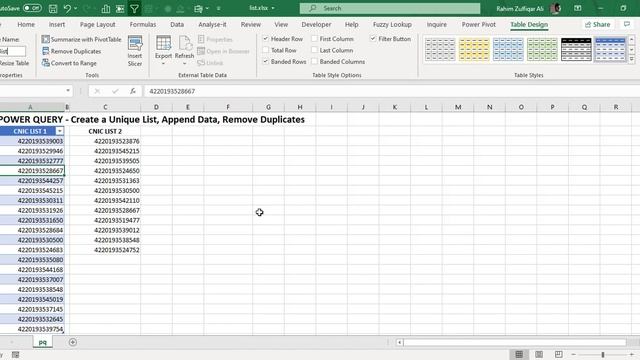Adjust the zoom slider handle
Screen dimensions: 640x360
[602, 354]
